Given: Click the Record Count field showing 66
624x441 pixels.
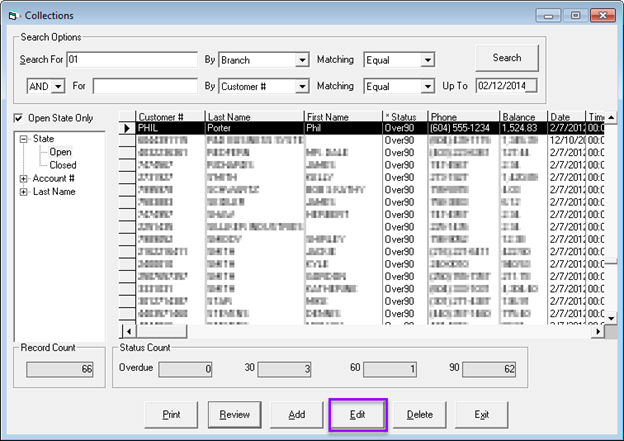Looking at the screenshot, I should (60, 369).
